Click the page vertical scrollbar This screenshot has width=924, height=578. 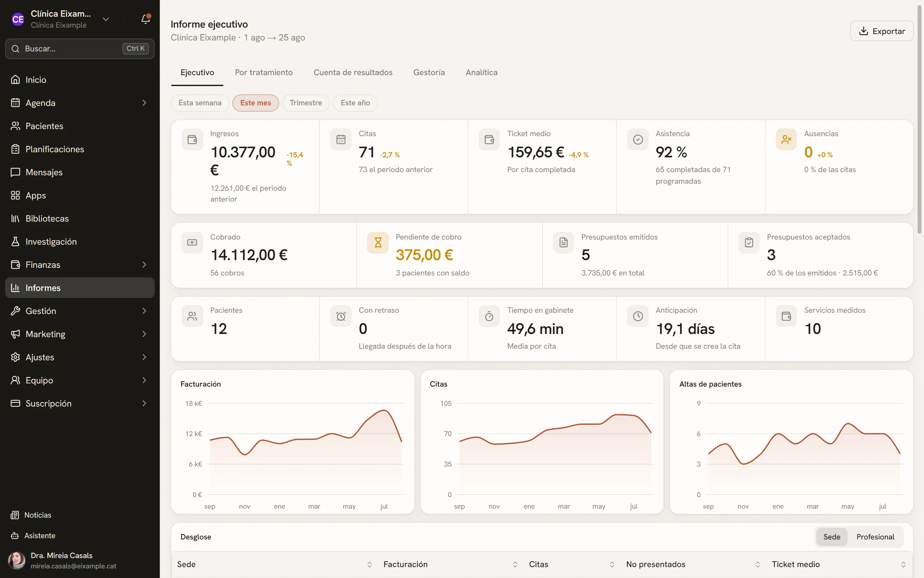920,118
